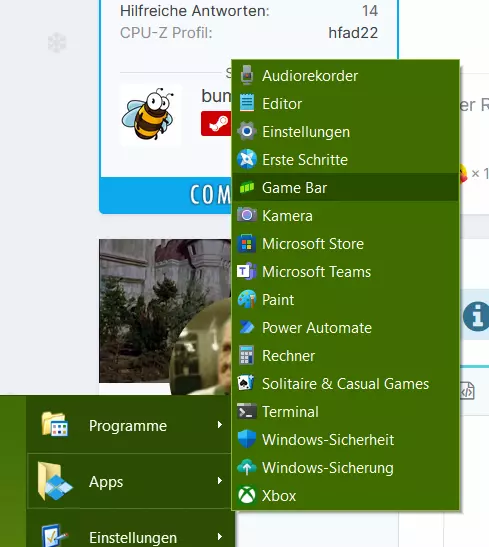
Task: Select Solitaire & Casual Games entry
Action: tap(345, 383)
